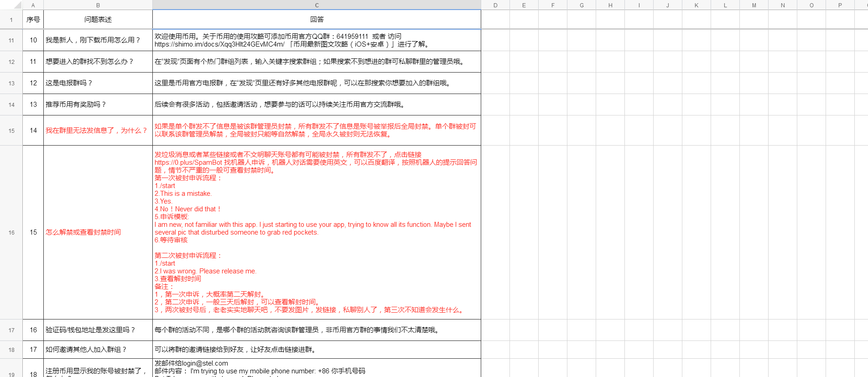Image resolution: width=868 pixels, height=377 pixels.
Task: Select row 16 header
Action: click(11, 232)
